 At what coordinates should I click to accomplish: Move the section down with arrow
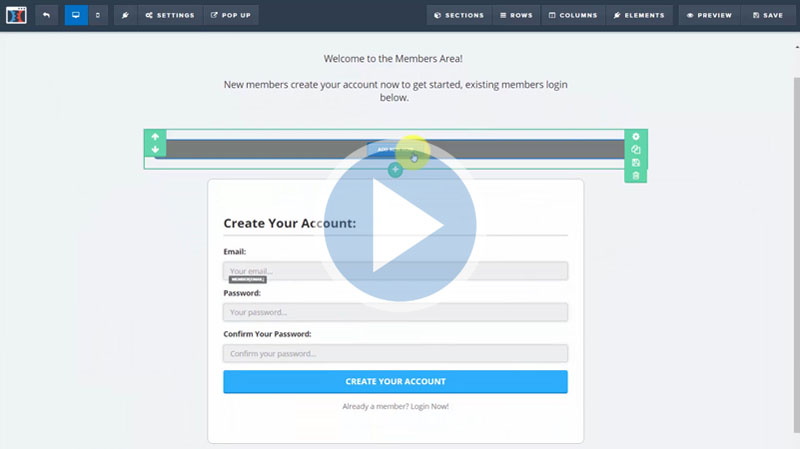click(155, 150)
